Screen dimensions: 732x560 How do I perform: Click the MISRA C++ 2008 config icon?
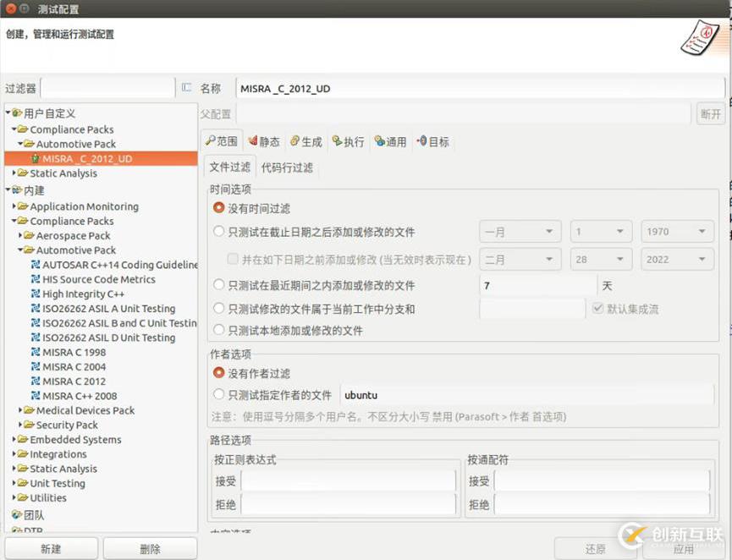(35, 396)
